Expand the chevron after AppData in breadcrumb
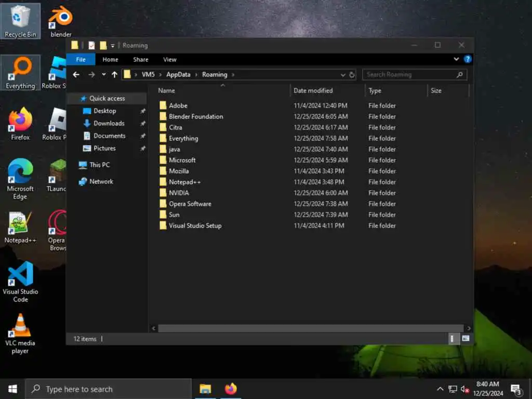Viewport: 532px width, 399px height. pos(196,75)
